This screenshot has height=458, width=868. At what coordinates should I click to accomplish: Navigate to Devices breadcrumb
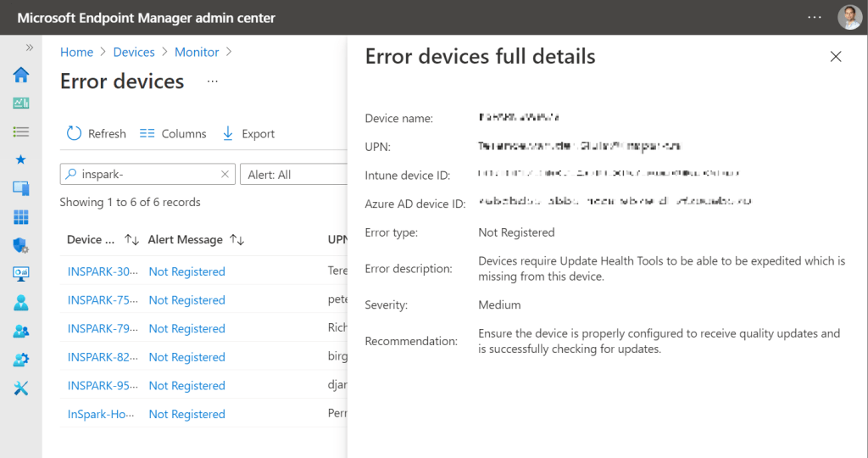pyautogui.click(x=134, y=52)
